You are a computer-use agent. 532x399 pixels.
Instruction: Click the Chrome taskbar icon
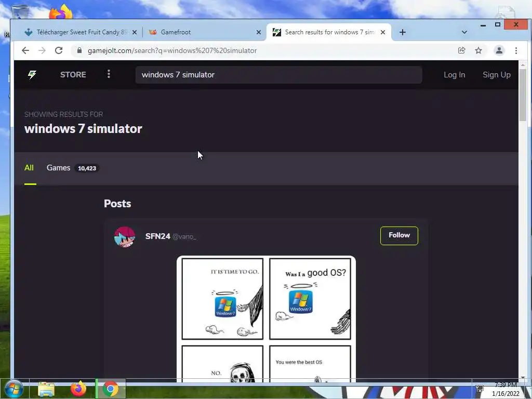tap(111, 389)
